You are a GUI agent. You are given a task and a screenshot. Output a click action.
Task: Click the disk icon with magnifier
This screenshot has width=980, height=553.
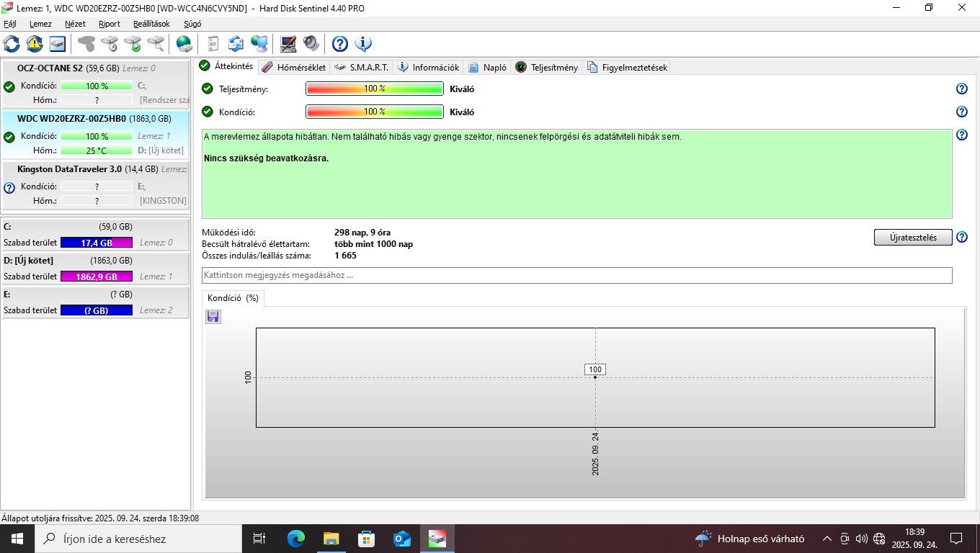[x=156, y=44]
